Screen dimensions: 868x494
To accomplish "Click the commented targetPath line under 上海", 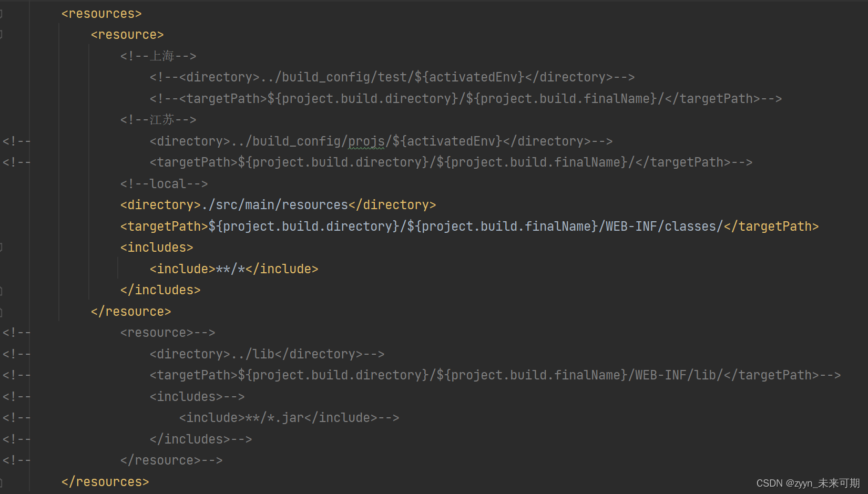I will tap(466, 99).
